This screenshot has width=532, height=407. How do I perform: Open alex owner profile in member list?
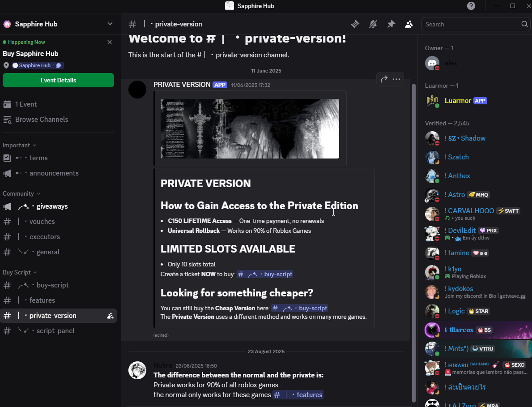click(x=474, y=63)
